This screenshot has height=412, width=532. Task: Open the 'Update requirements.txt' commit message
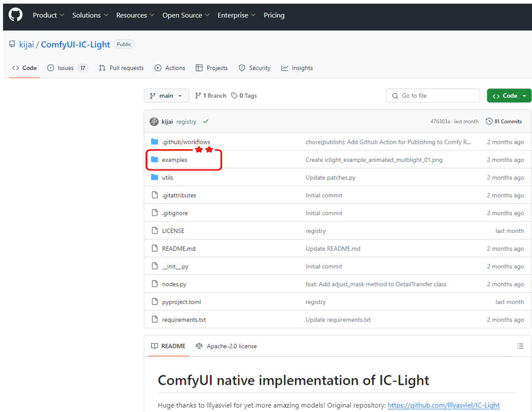(338, 320)
